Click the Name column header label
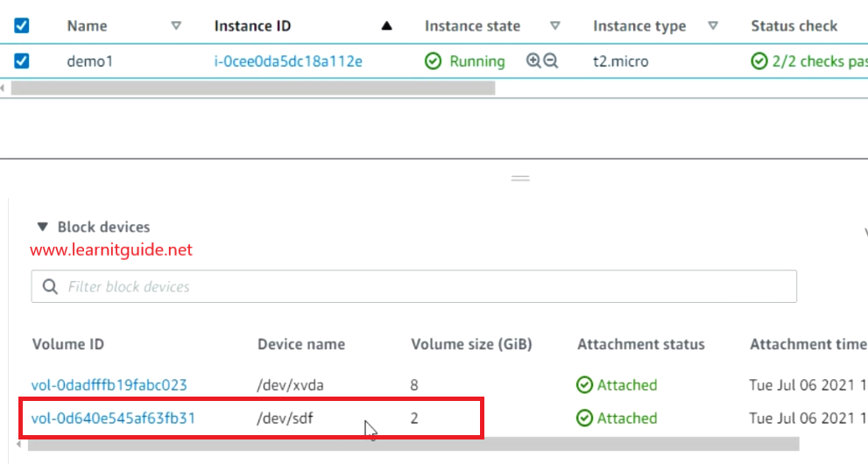Viewport: 868px width, 464px height. [88, 26]
